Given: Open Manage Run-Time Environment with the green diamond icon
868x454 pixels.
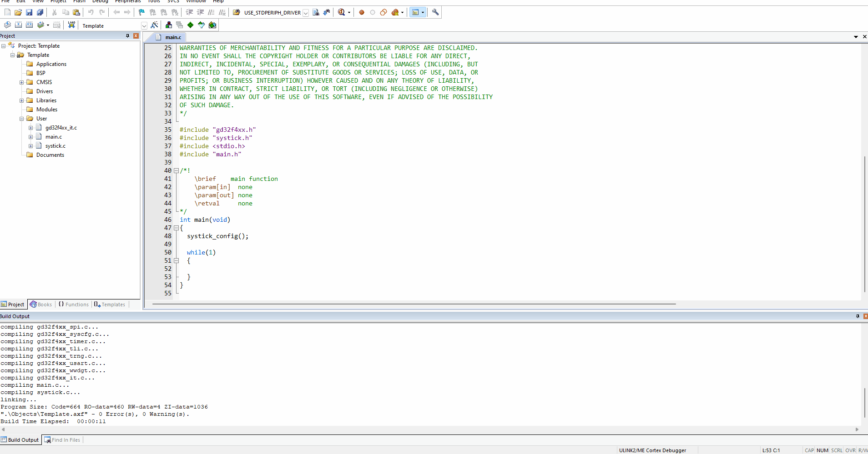Looking at the screenshot, I should (191, 25).
